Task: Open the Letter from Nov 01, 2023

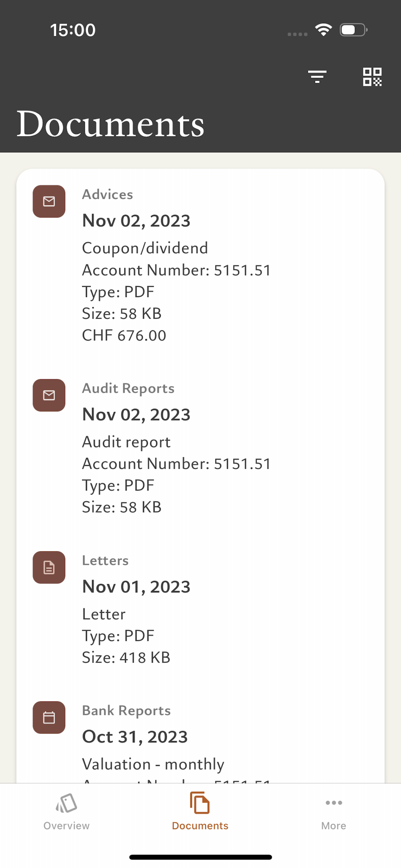Action: click(104, 614)
